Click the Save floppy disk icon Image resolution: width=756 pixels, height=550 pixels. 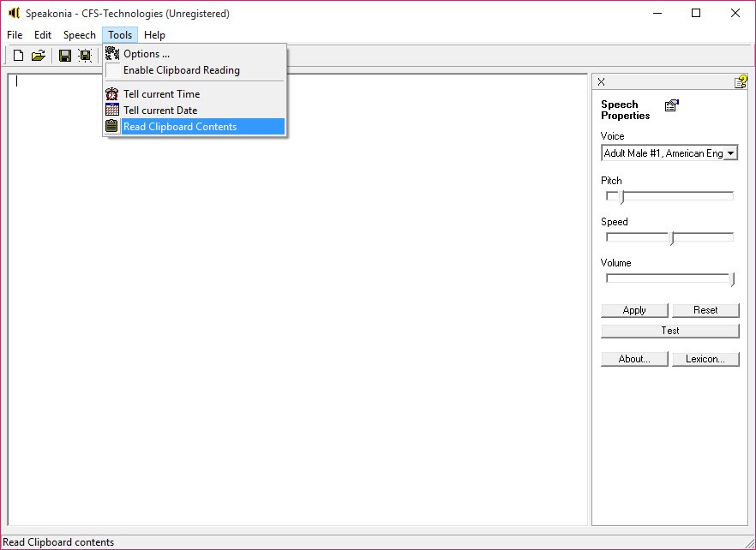64,56
